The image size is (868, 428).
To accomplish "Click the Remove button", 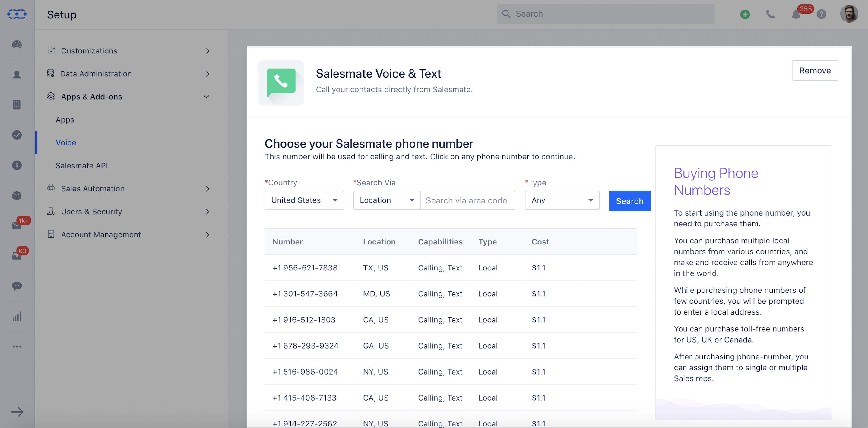I will pos(815,71).
